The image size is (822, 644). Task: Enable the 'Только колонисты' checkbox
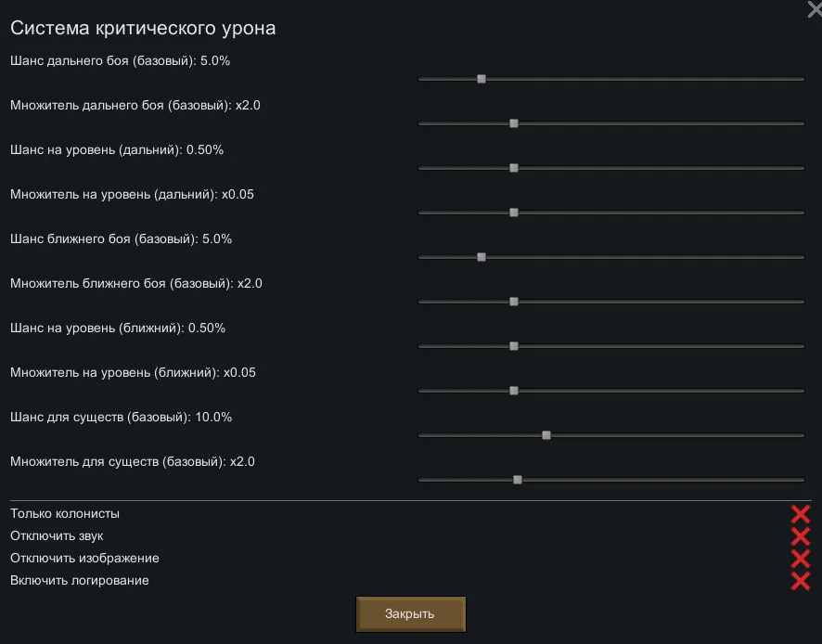800,514
